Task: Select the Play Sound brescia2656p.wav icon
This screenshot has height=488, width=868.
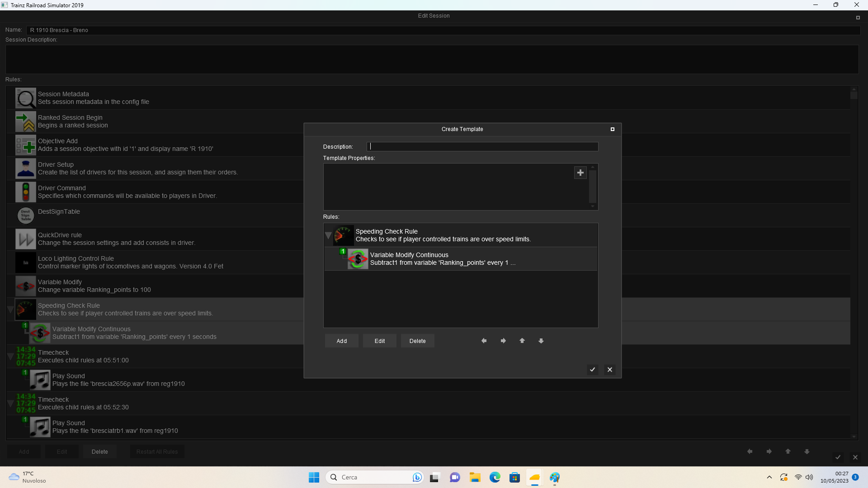Action: click(40, 380)
